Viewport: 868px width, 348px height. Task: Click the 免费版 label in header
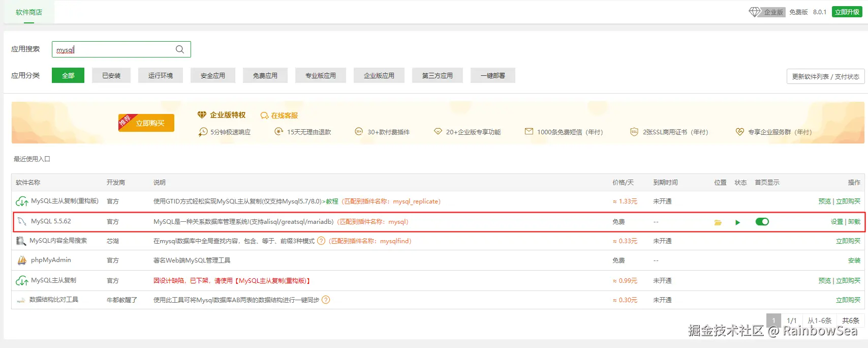(x=798, y=12)
